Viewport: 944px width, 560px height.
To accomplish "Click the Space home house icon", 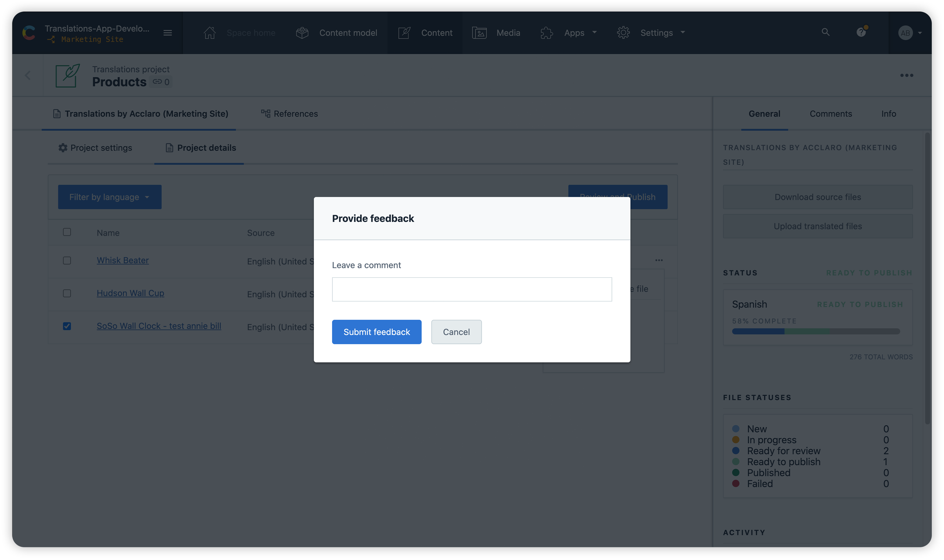I will pos(210,33).
